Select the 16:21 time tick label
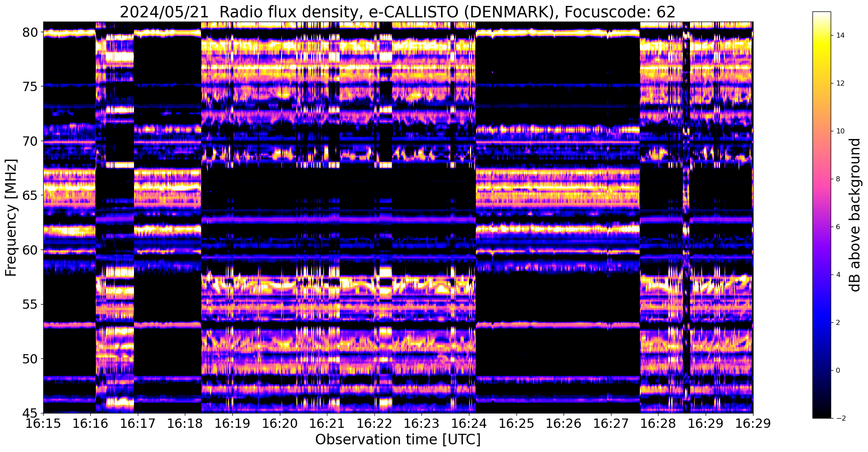868x452 pixels. [x=327, y=424]
